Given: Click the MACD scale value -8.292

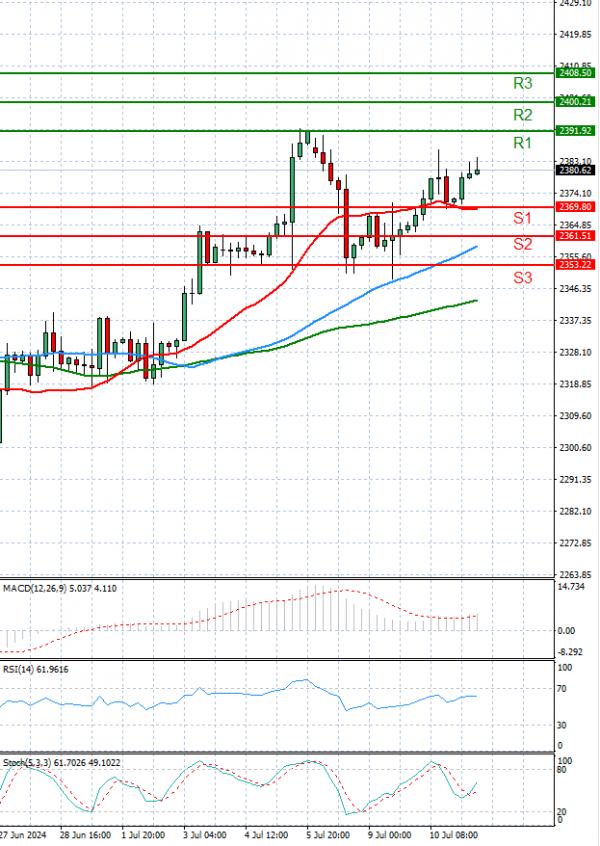Looking at the screenshot, I should [571, 652].
